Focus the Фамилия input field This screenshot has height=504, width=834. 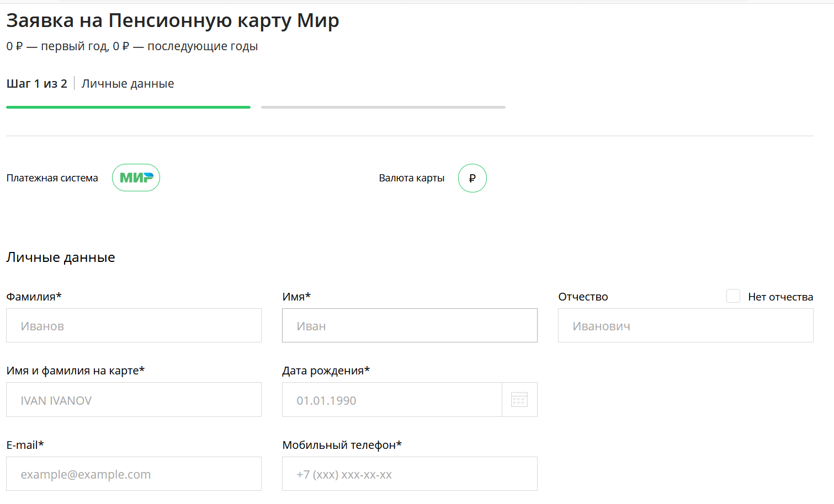134,325
